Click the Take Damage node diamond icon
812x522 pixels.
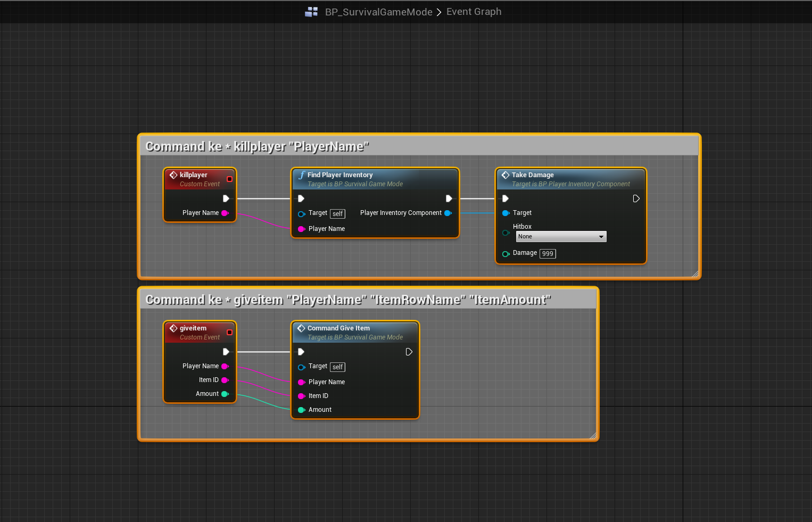pos(506,175)
